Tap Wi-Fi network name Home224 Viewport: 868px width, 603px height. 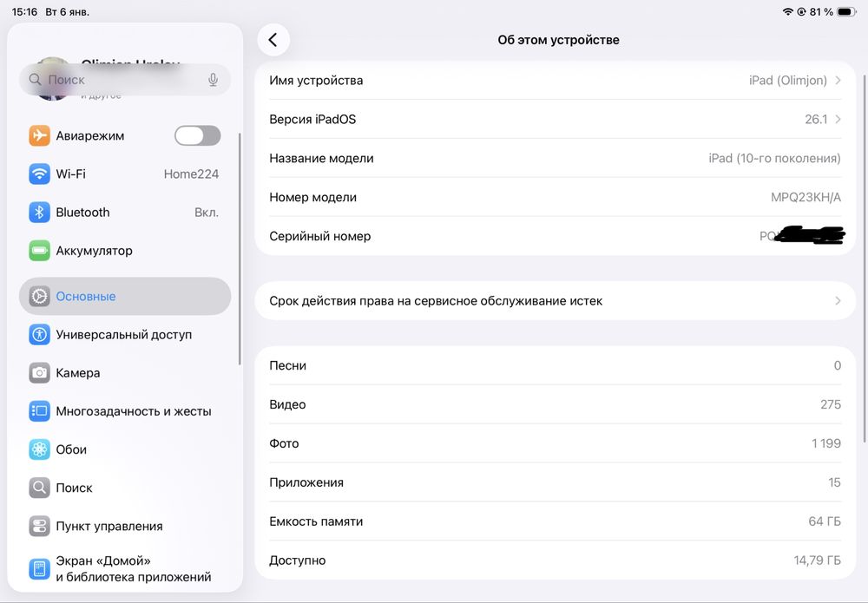[x=191, y=174]
